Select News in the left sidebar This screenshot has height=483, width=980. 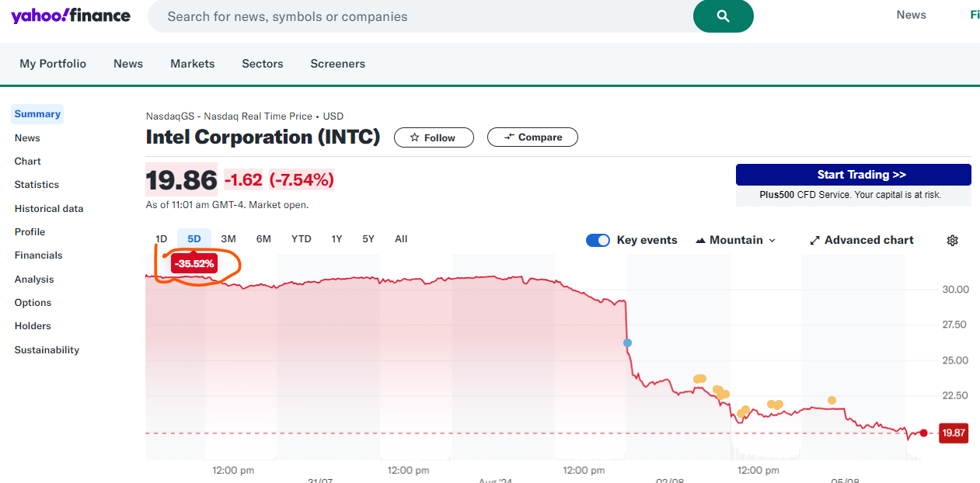tap(27, 138)
